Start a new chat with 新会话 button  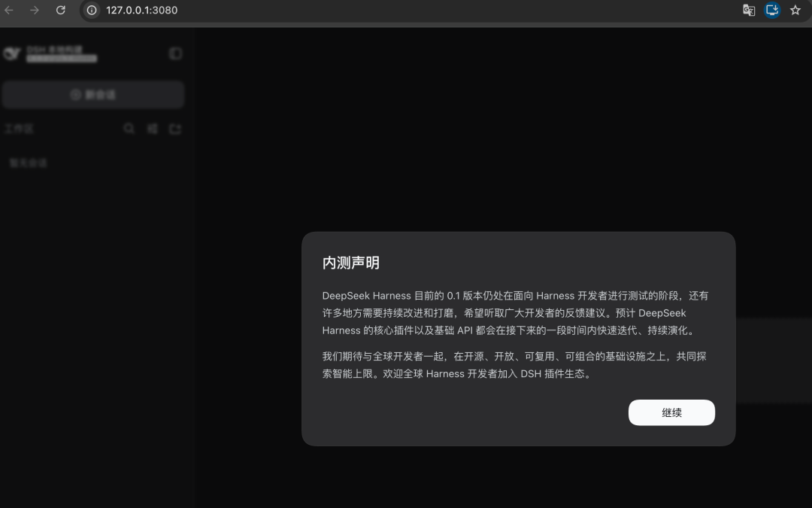[x=93, y=94]
